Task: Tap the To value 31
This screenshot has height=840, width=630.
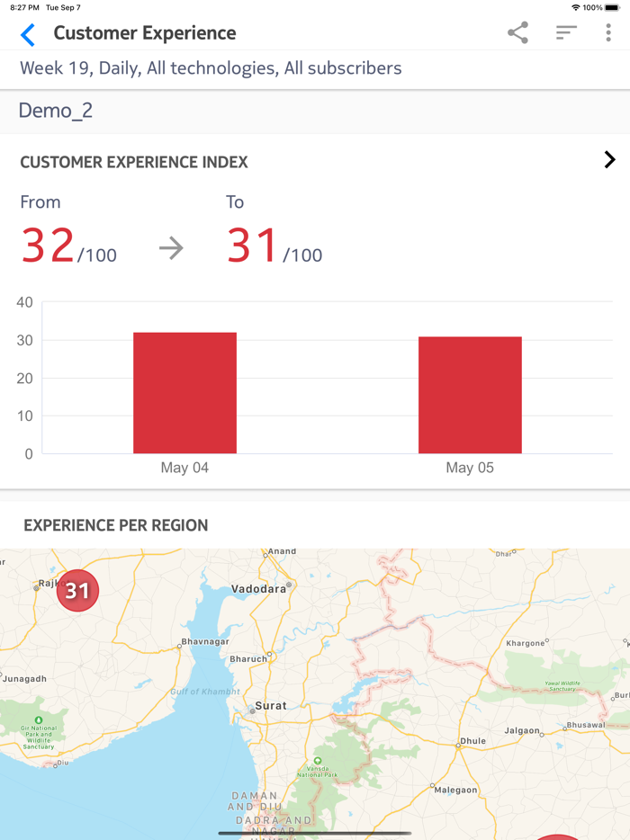Action: click(253, 246)
